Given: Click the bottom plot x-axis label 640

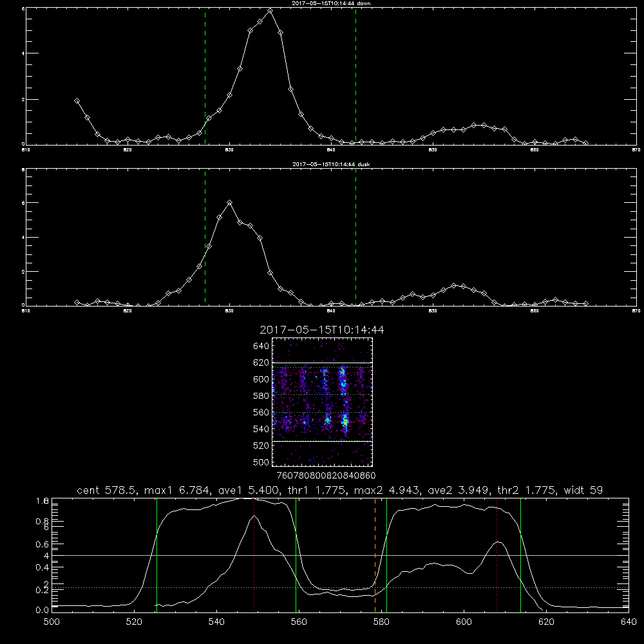Looking at the screenshot, I should [x=629, y=622].
